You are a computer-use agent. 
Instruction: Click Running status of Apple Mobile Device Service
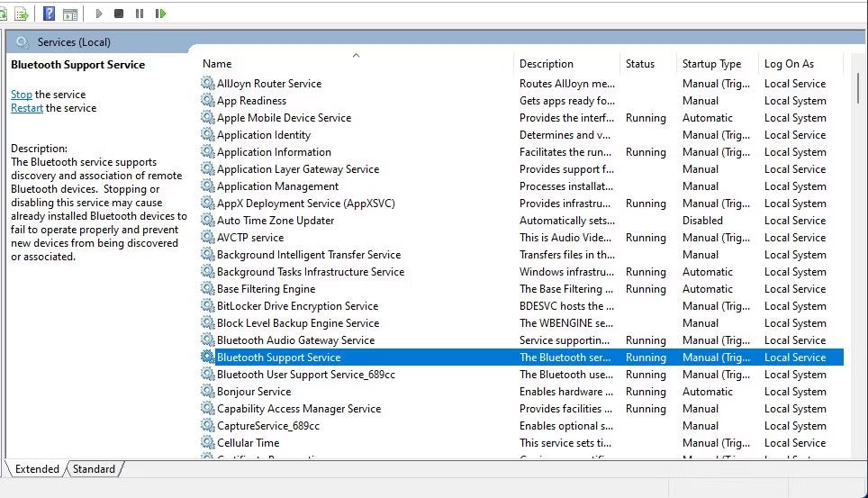click(646, 117)
